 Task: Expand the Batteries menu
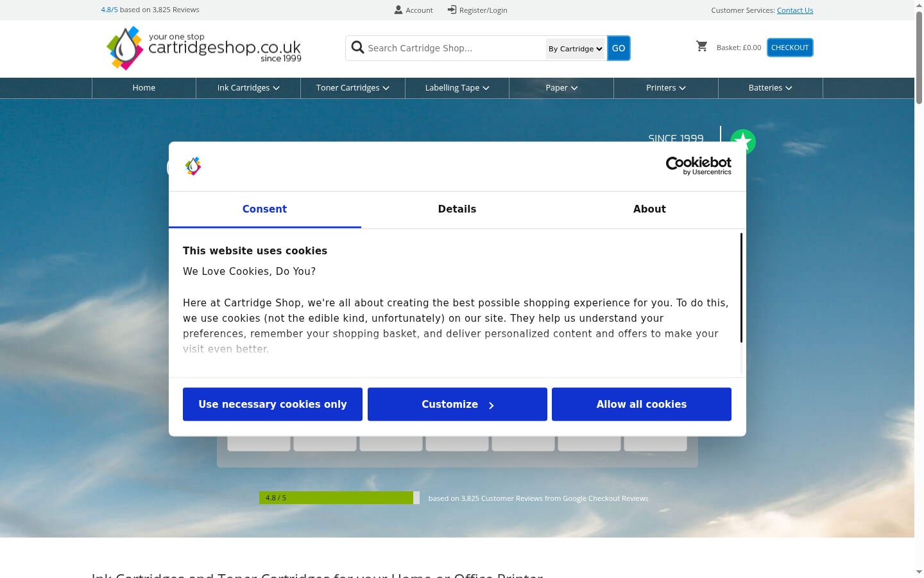pyautogui.click(x=771, y=88)
